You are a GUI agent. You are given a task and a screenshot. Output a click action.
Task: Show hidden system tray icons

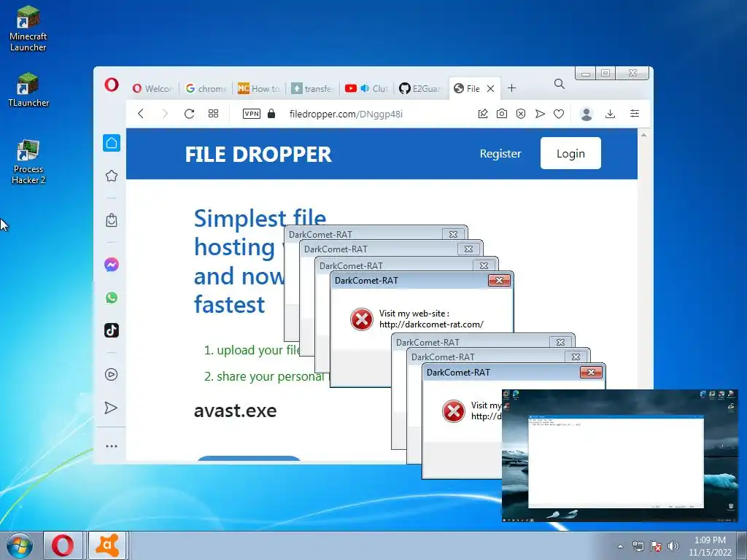(620, 546)
